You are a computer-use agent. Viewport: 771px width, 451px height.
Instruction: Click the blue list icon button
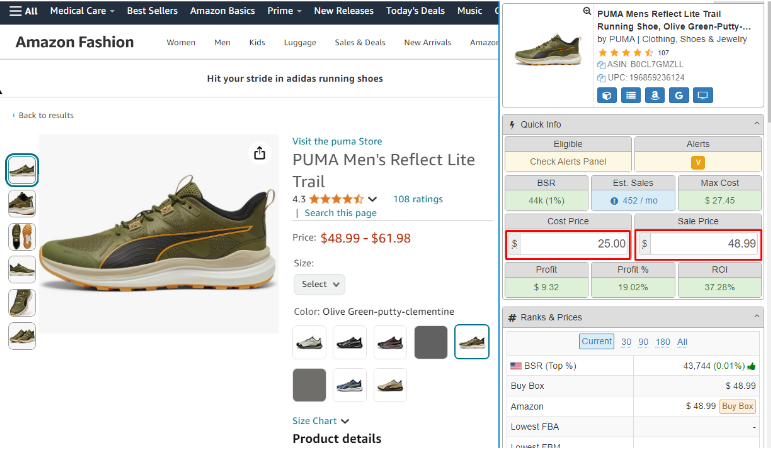click(631, 95)
